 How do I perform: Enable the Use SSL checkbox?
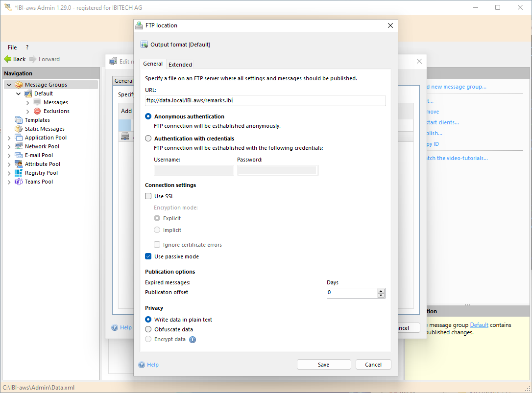click(x=148, y=196)
